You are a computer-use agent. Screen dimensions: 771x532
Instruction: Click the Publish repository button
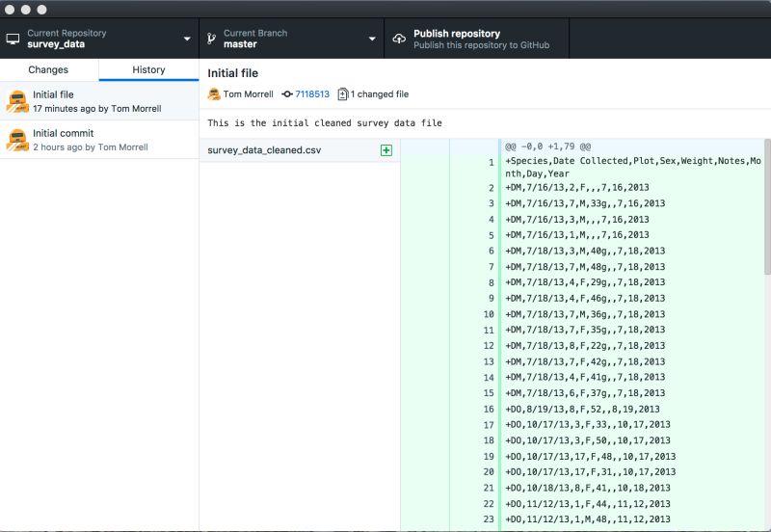tap(476, 39)
